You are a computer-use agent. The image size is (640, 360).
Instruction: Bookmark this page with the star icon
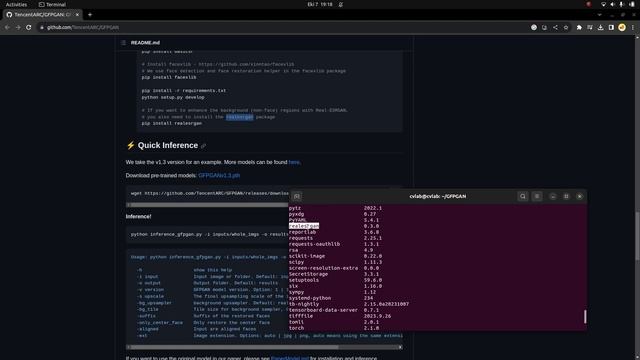coord(566,27)
